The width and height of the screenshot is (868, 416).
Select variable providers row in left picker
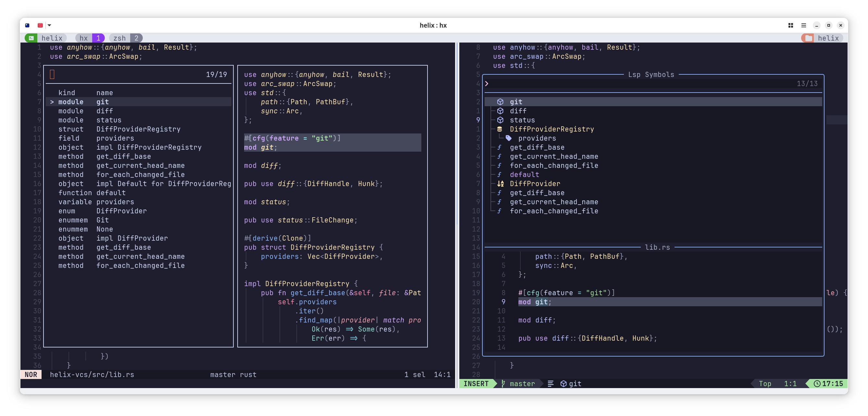pyautogui.click(x=139, y=202)
